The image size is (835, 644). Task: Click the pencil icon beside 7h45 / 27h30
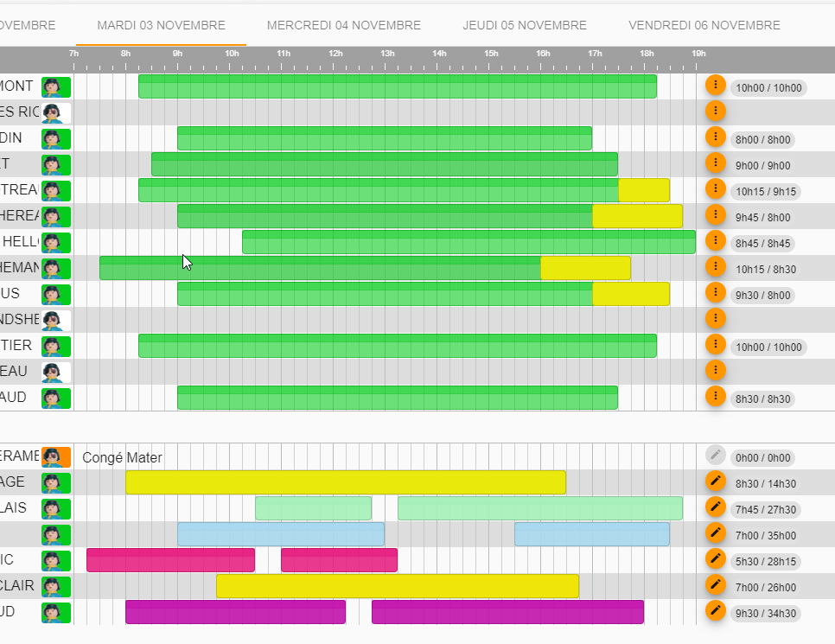(715, 507)
